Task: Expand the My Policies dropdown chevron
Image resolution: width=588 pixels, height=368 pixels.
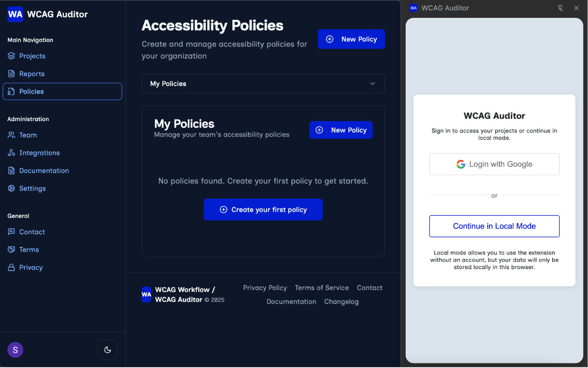Action: [x=373, y=84]
